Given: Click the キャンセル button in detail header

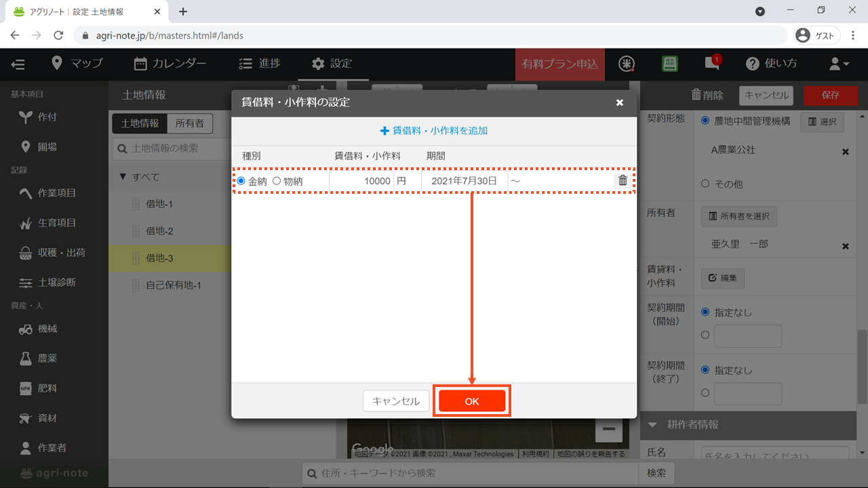Looking at the screenshot, I should 766,96.
